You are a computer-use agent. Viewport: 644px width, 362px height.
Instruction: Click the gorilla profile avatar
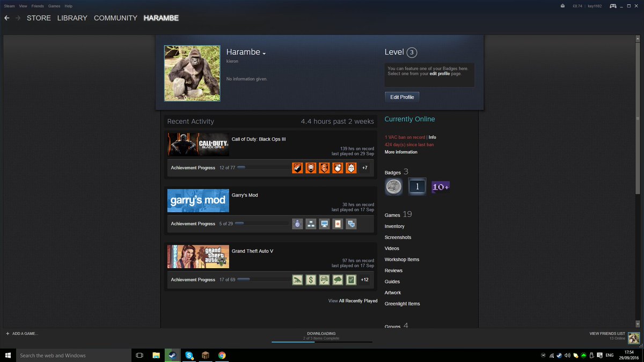pos(192,73)
